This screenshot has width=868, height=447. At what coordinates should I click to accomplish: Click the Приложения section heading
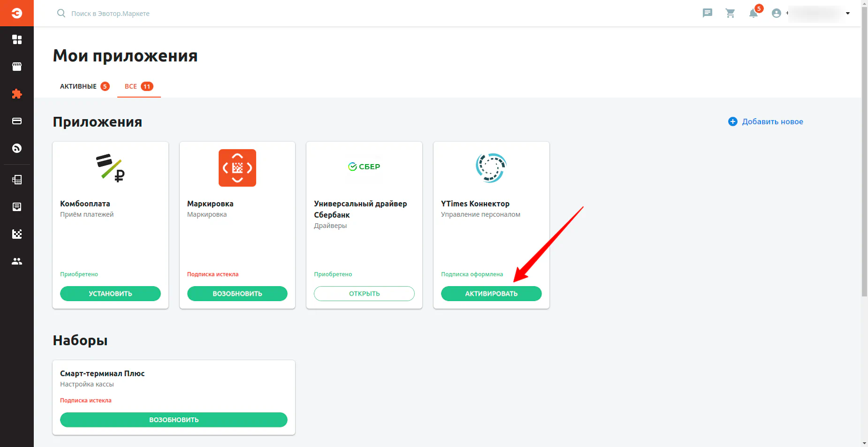coord(98,122)
